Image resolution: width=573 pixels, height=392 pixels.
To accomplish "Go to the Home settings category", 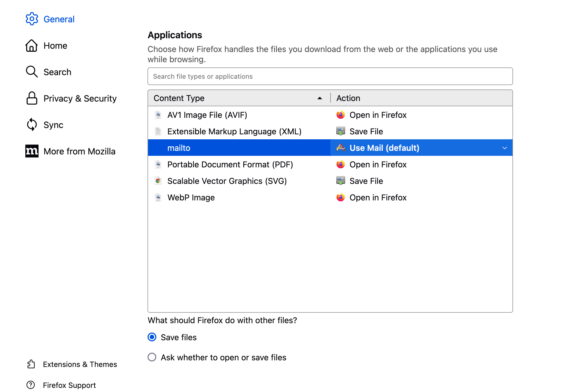I will (x=55, y=45).
